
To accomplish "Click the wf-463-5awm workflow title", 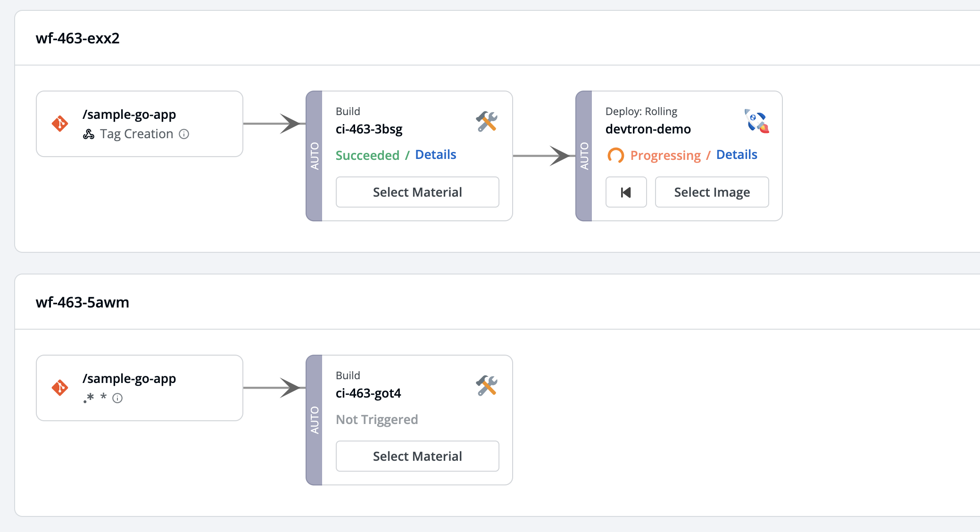I will pyautogui.click(x=83, y=302).
